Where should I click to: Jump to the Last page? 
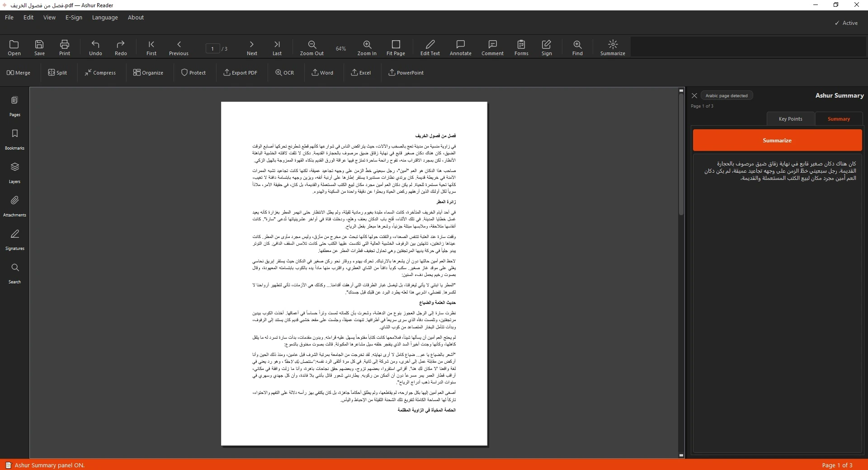[277, 47]
